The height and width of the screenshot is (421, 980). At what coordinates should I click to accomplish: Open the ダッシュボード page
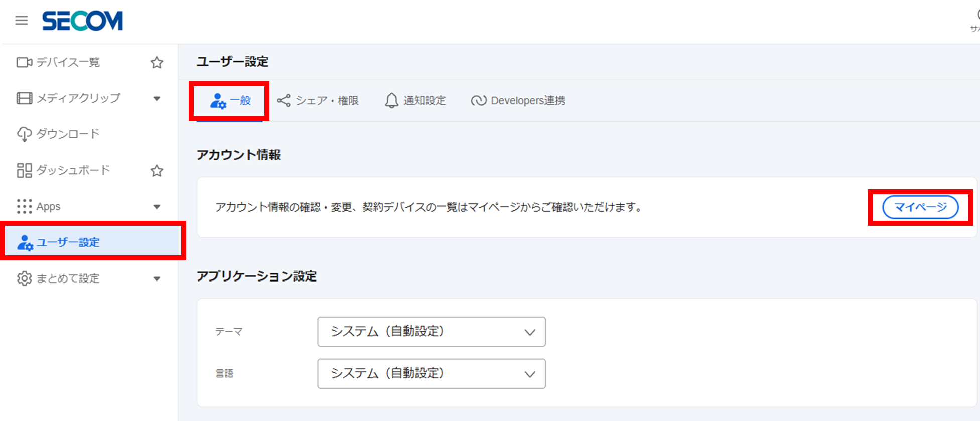point(73,170)
